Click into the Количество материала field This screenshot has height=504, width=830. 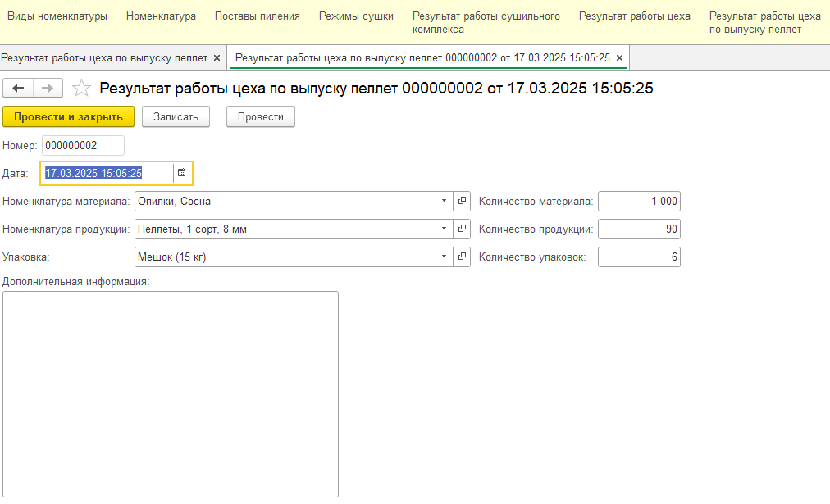click(x=639, y=202)
